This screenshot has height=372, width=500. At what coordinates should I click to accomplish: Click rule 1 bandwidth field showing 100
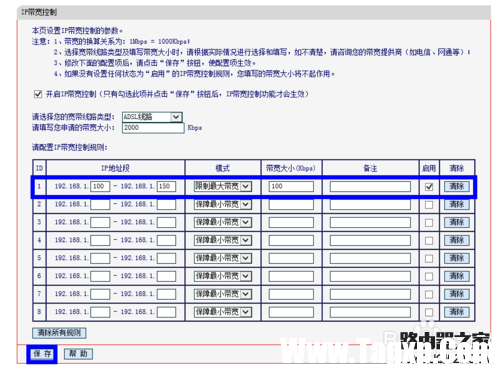click(291, 186)
